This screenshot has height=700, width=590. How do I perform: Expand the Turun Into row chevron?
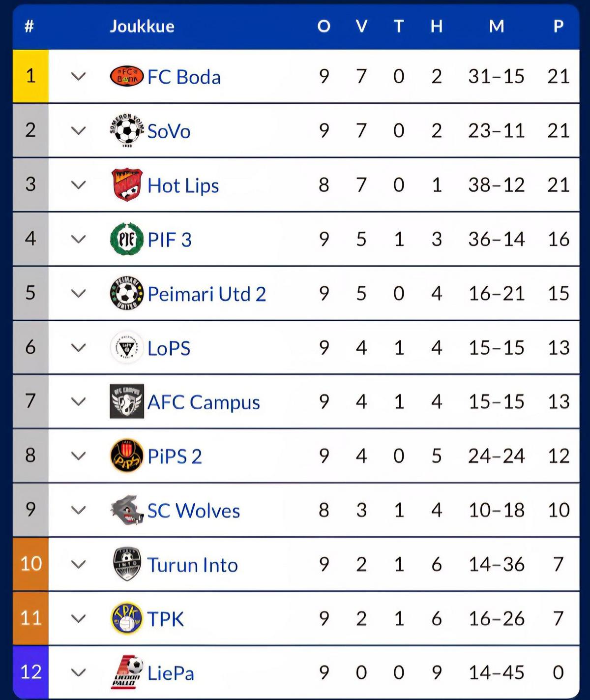pos(79,564)
